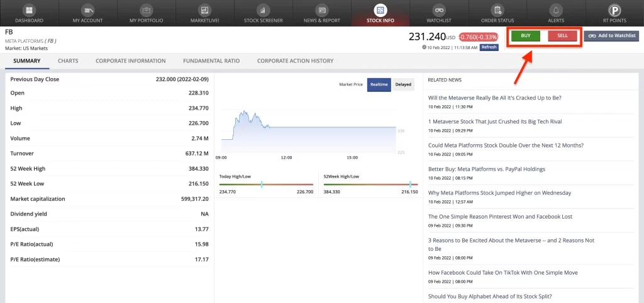
Task: Click the Turnover value 637.12 M
Action: click(197, 153)
